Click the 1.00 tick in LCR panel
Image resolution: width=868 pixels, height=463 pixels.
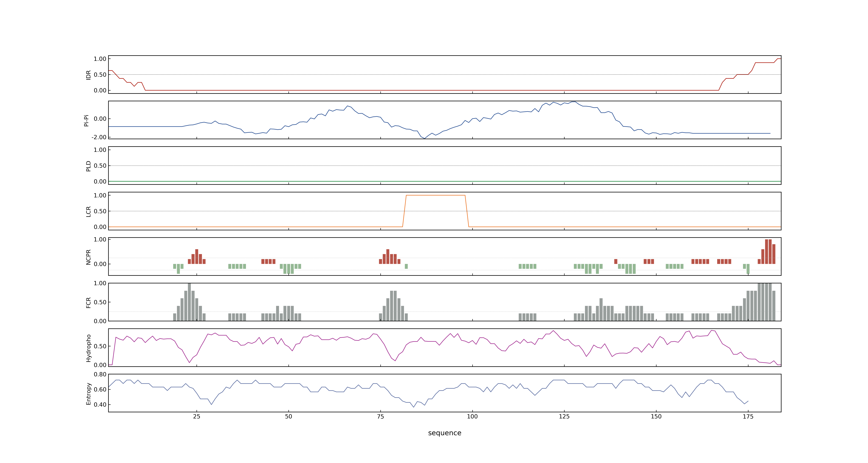100,195
